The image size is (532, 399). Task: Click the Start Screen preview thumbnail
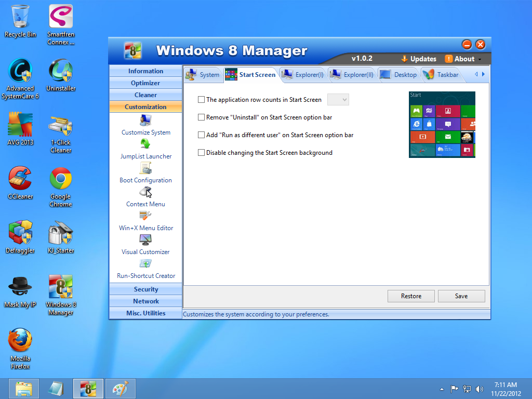442,125
